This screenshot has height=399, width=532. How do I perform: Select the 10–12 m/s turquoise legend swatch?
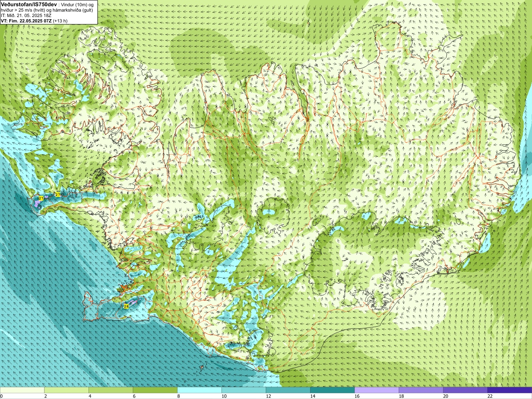[x=244, y=390]
